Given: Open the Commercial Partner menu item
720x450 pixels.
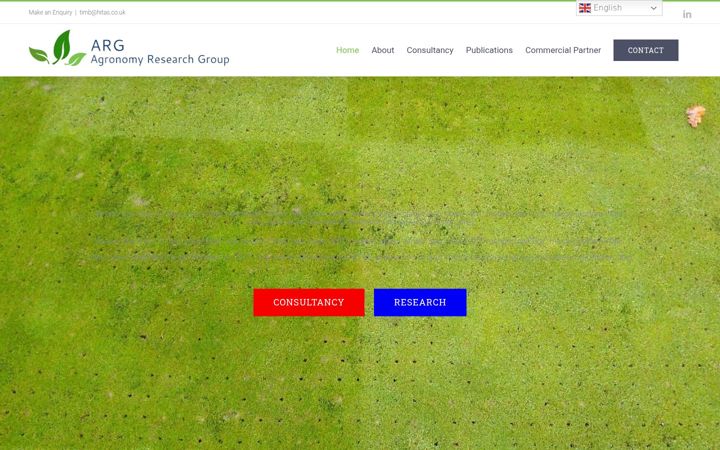Looking at the screenshot, I should (563, 50).
